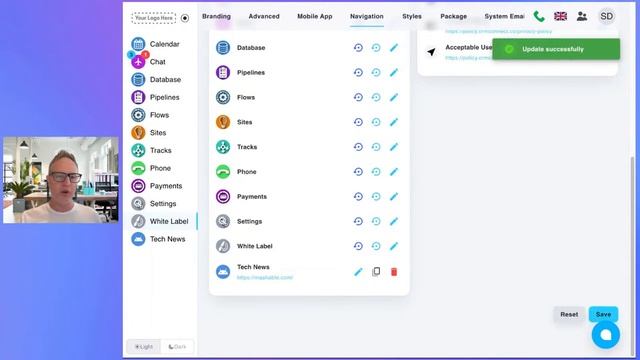Click the pencil edit icon for Tech News row
Viewport: 640px width, 360px height.
click(358, 272)
